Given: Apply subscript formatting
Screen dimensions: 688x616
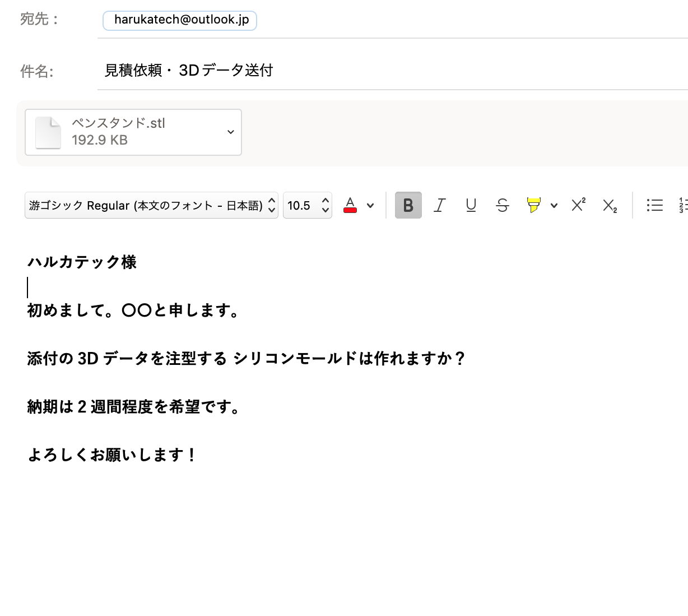Looking at the screenshot, I should click(x=610, y=205).
